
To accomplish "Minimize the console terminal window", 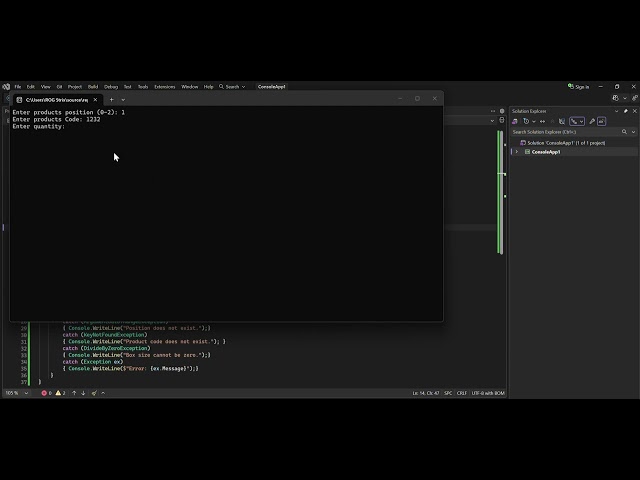I will tap(400, 98).
